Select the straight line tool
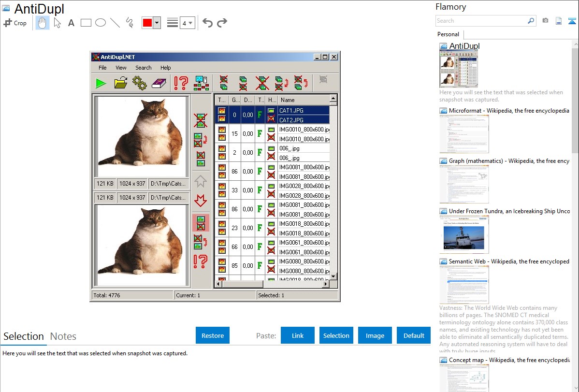579x392 pixels. 115,23
